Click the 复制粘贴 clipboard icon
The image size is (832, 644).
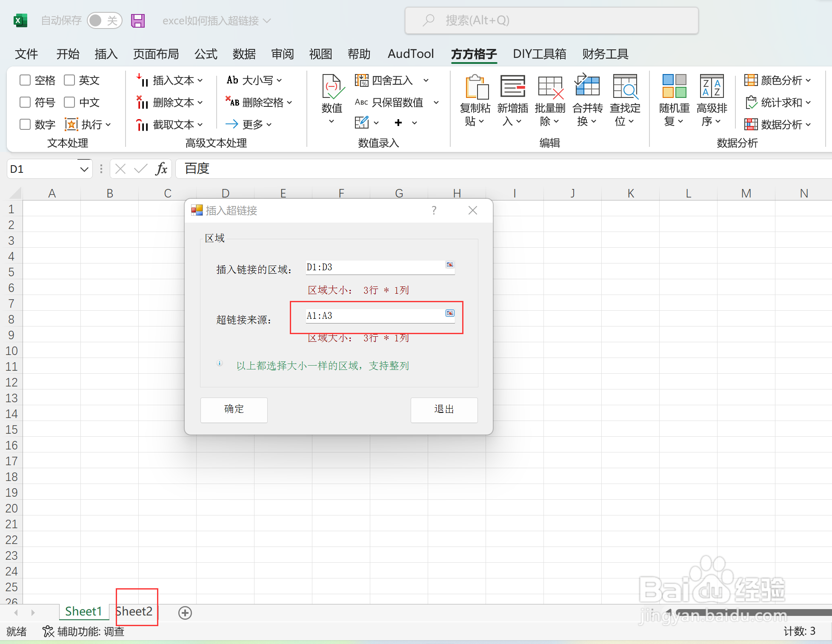476,87
